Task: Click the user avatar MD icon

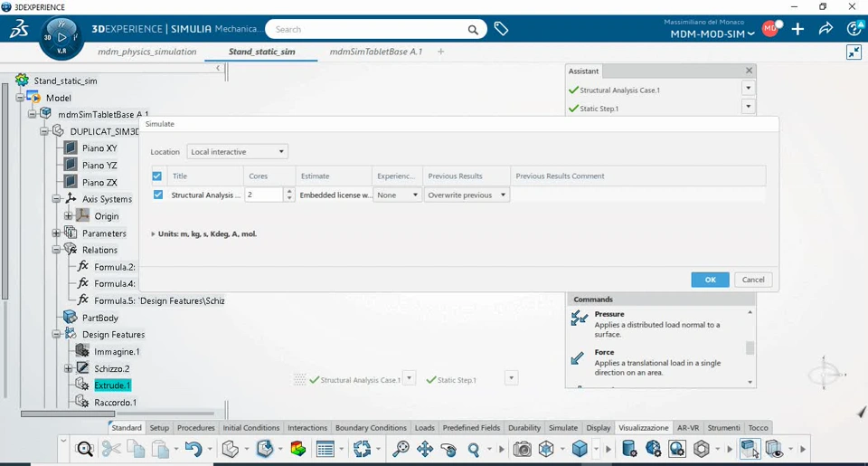Action: click(x=770, y=29)
